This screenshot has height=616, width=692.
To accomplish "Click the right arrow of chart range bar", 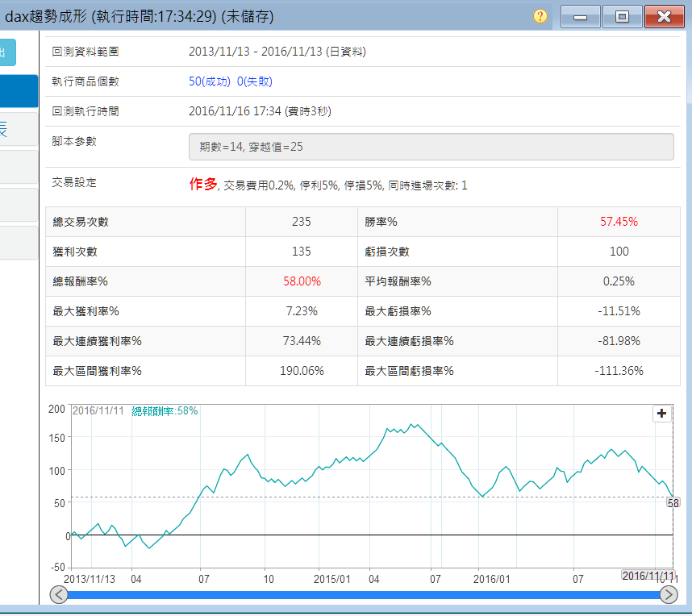I will 669,595.
